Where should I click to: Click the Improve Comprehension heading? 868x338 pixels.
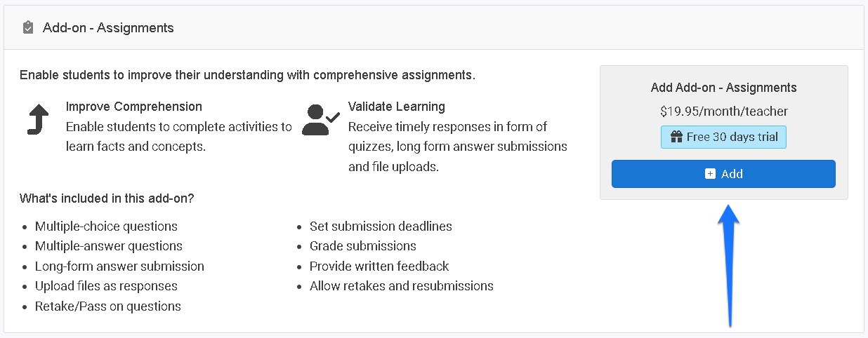[134, 107]
